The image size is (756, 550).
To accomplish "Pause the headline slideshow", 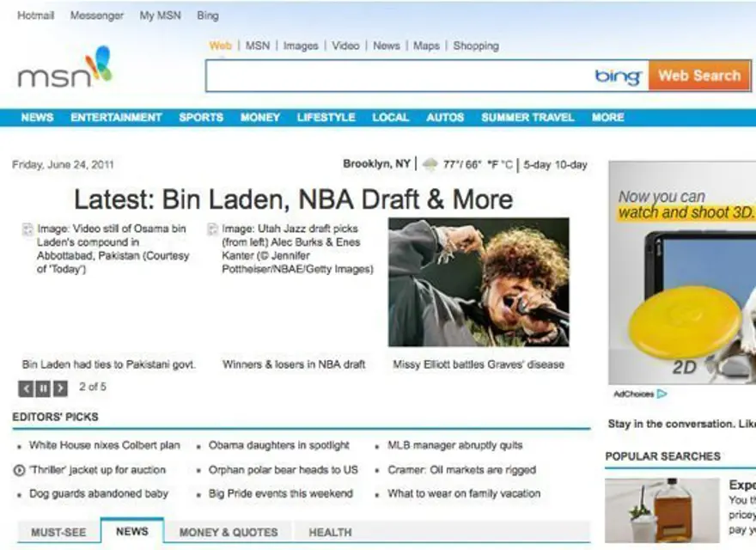I will pos(43,388).
